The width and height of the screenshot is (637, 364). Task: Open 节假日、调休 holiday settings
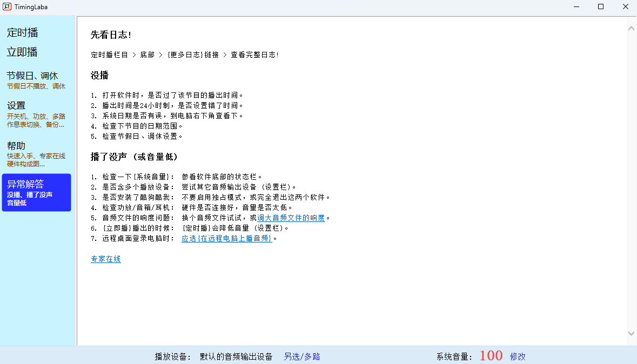coord(32,76)
